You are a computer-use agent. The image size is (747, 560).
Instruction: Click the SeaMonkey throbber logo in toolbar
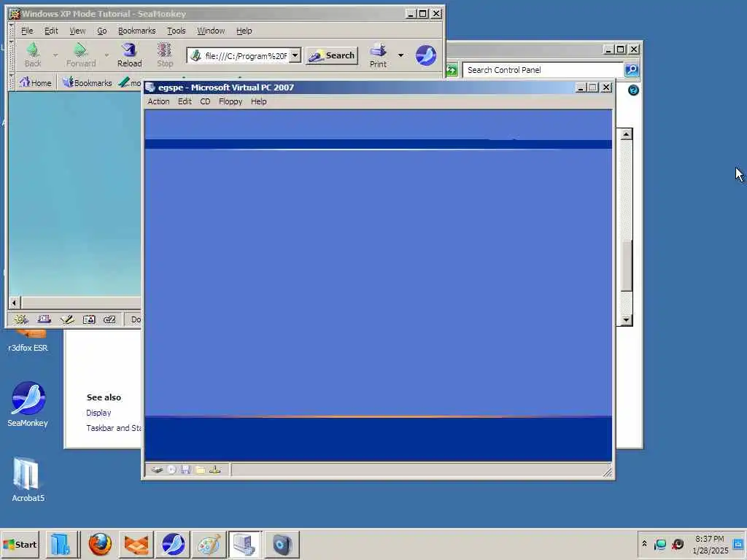[x=425, y=55]
